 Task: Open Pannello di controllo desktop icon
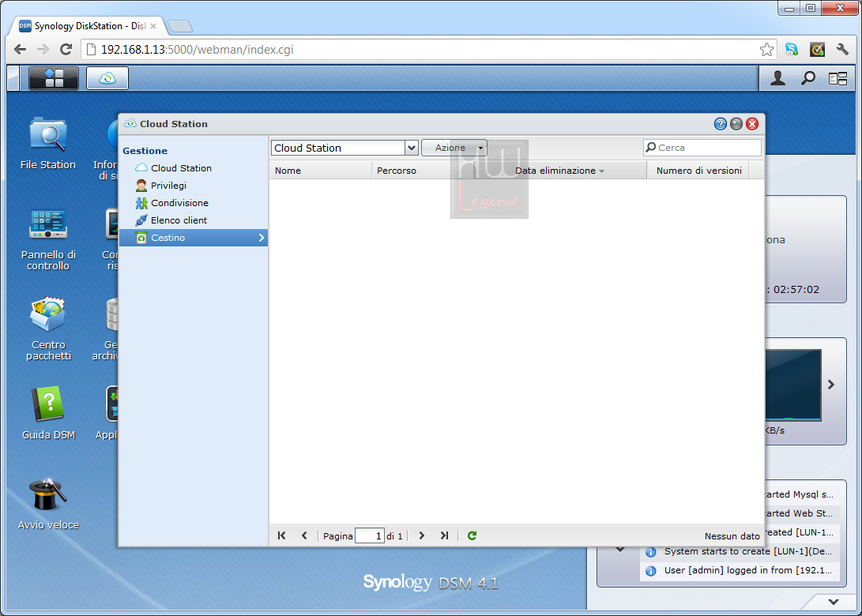pyautogui.click(x=48, y=239)
